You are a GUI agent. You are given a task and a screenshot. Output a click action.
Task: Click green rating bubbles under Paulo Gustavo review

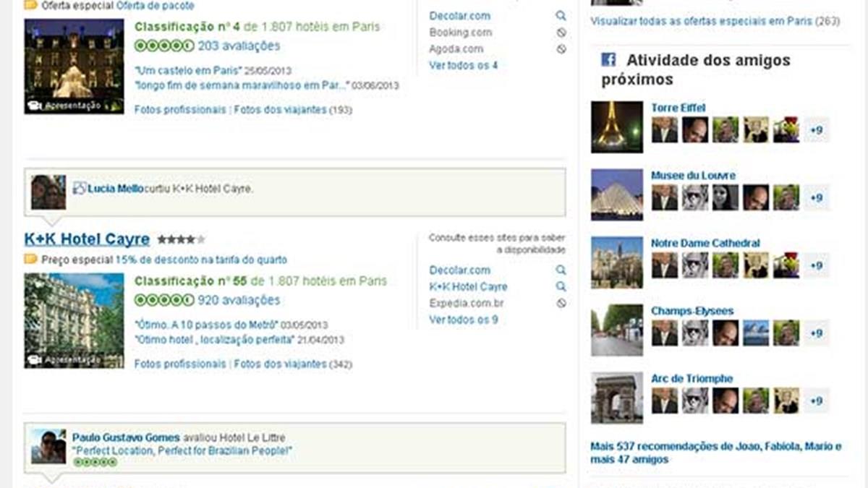pyautogui.click(x=95, y=462)
